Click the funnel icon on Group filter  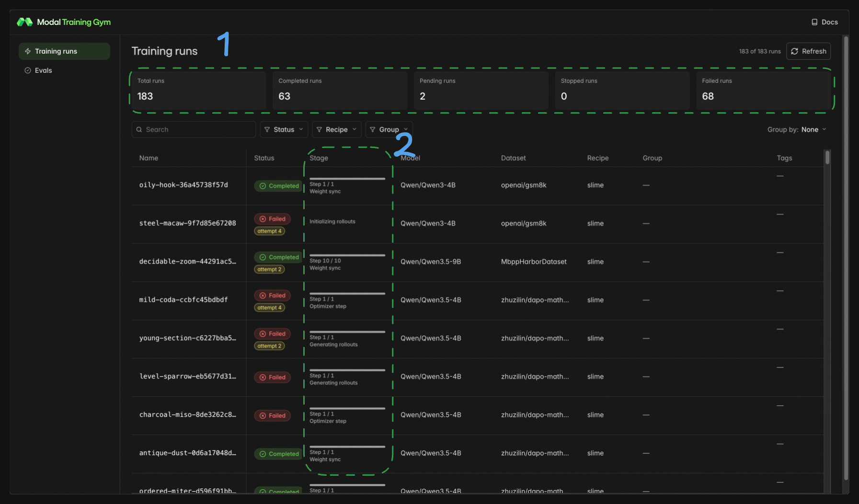tap(373, 129)
